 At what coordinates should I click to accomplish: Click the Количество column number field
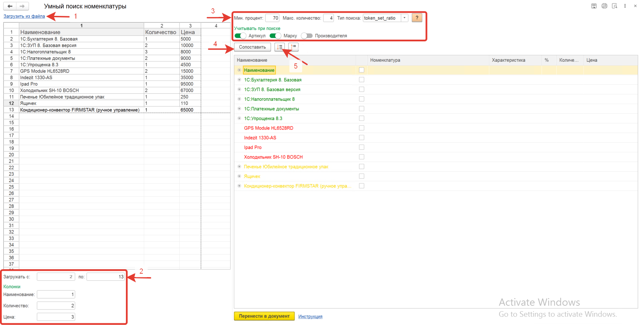pyautogui.click(x=56, y=306)
